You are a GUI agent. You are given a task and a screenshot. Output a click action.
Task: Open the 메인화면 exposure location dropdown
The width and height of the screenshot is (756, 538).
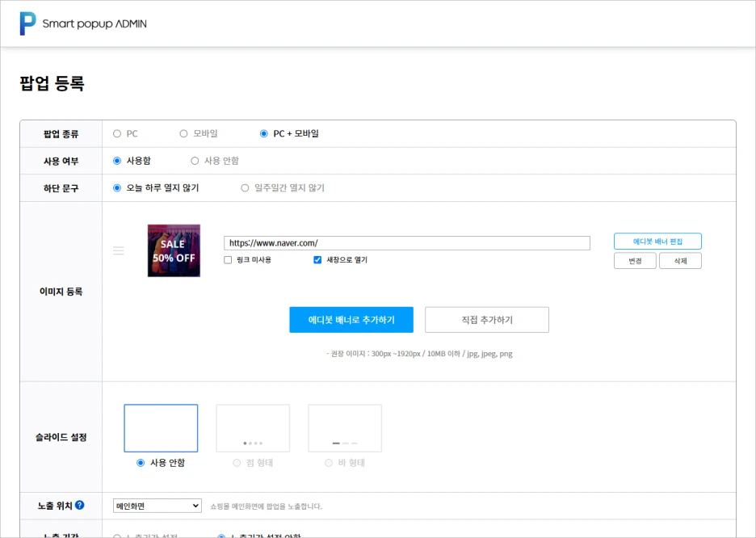(157, 506)
